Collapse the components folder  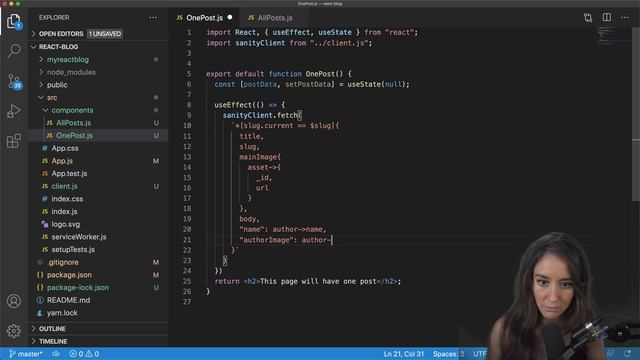pos(98,110)
